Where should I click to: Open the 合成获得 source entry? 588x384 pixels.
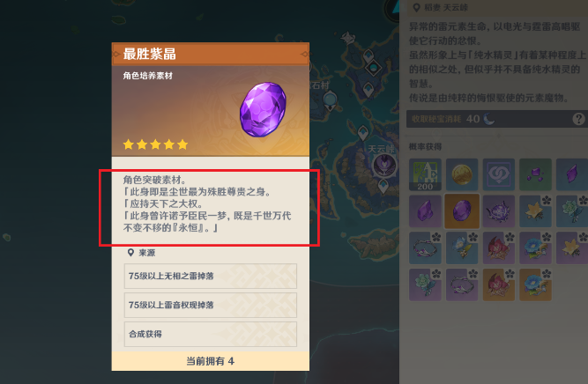[211, 334]
